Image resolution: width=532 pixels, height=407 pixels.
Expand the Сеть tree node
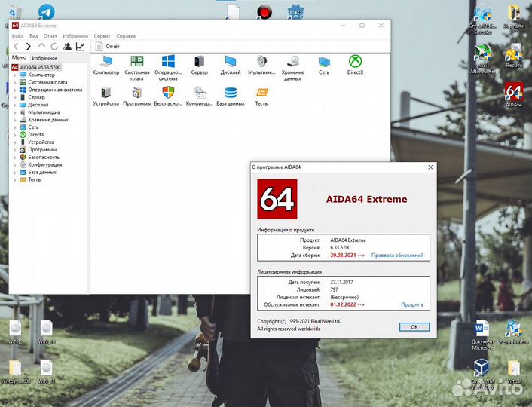[14, 127]
